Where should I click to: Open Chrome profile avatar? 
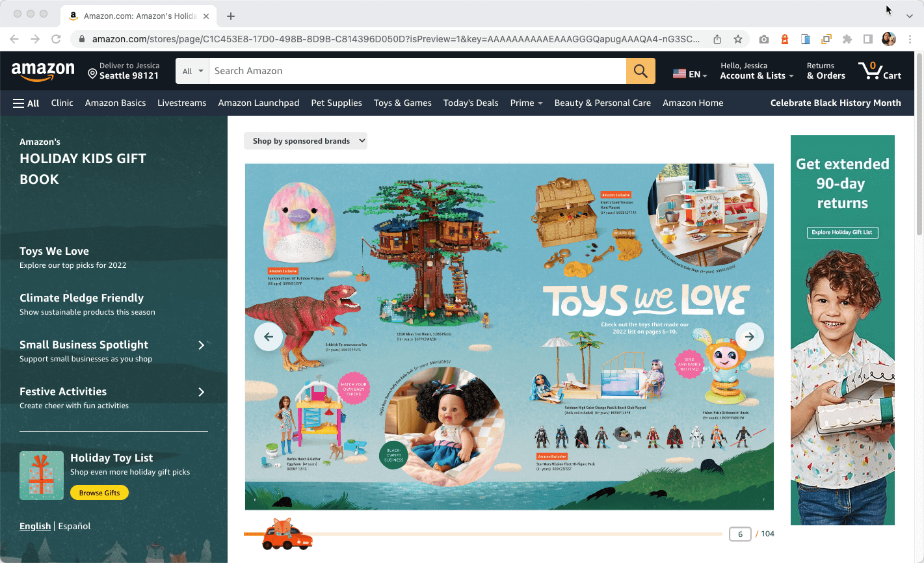889,39
